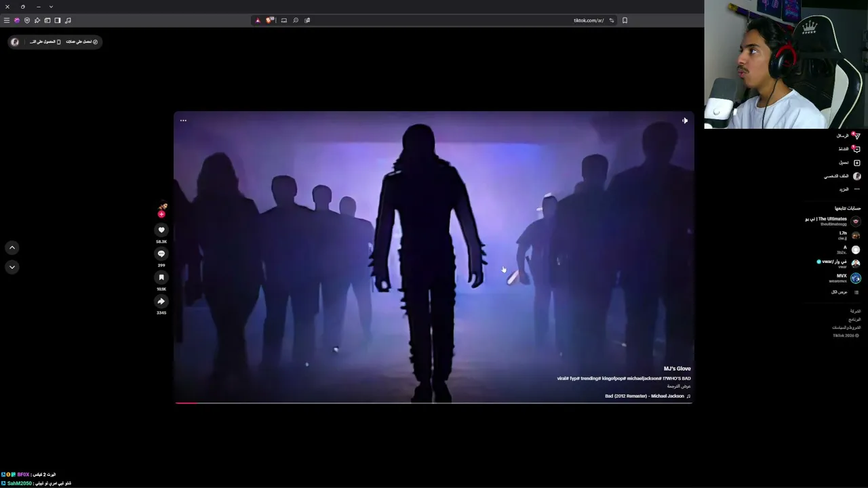Open the site settings icon beside tiktok.com/ar/
Viewport: 868px width, 488px height.
(x=612, y=20)
